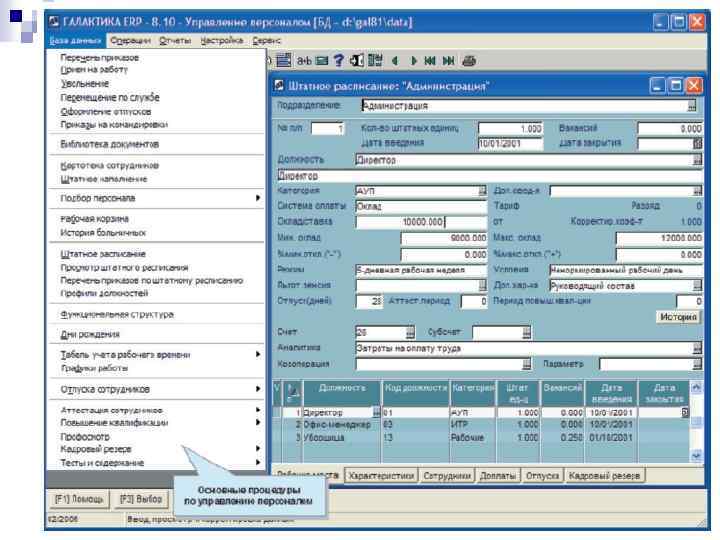Maximize the Штатное расписание inner window
This screenshot has height=540, width=720.
(x=675, y=85)
